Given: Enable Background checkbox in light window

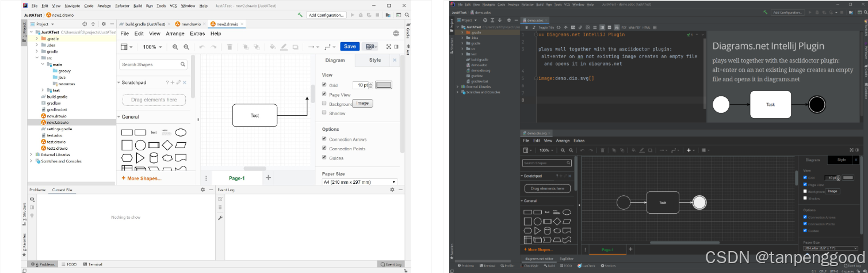Looking at the screenshot, I should pos(324,104).
